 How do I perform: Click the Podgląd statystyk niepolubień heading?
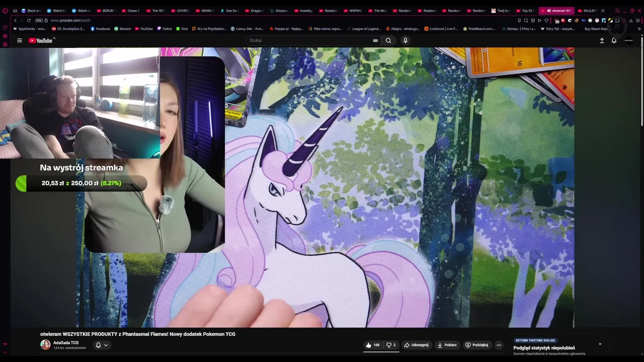(x=544, y=348)
